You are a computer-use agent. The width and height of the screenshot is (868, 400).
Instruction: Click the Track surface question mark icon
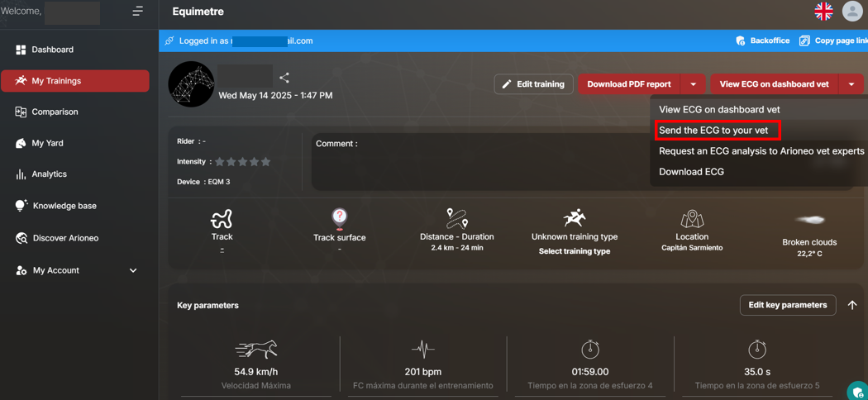[339, 219]
